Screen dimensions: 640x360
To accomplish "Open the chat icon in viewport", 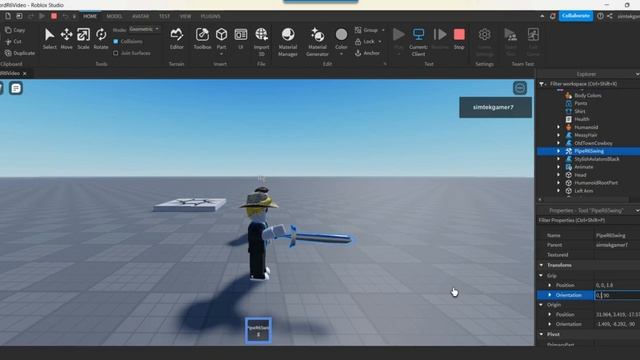I will (16, 88).
